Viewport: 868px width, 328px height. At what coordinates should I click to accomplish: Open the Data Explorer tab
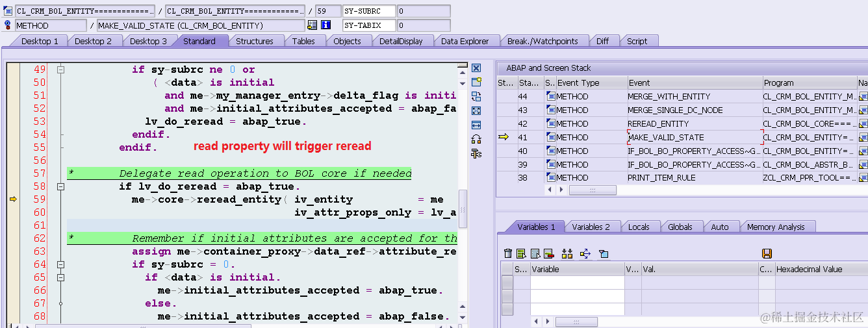pyautogui.click(x=465, y=41)
